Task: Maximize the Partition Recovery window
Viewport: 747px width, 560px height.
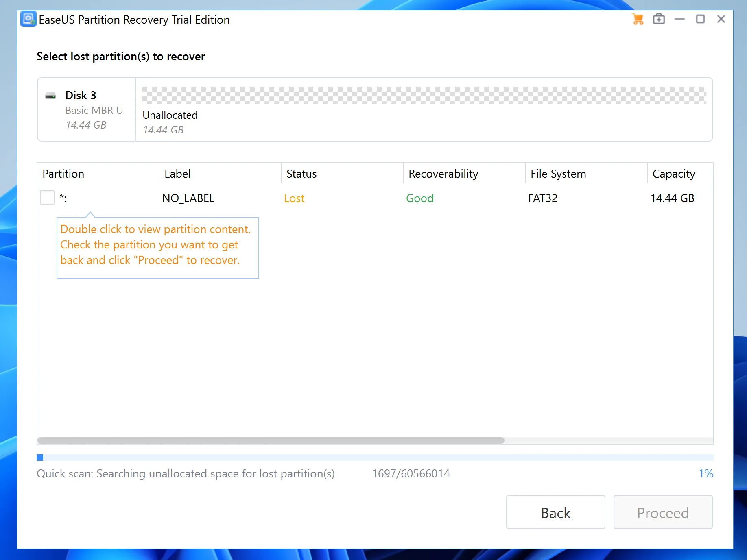Action: click(700, 19)
